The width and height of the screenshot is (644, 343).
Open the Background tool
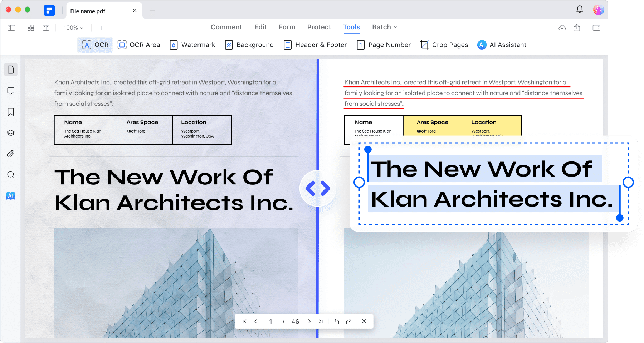249,45
